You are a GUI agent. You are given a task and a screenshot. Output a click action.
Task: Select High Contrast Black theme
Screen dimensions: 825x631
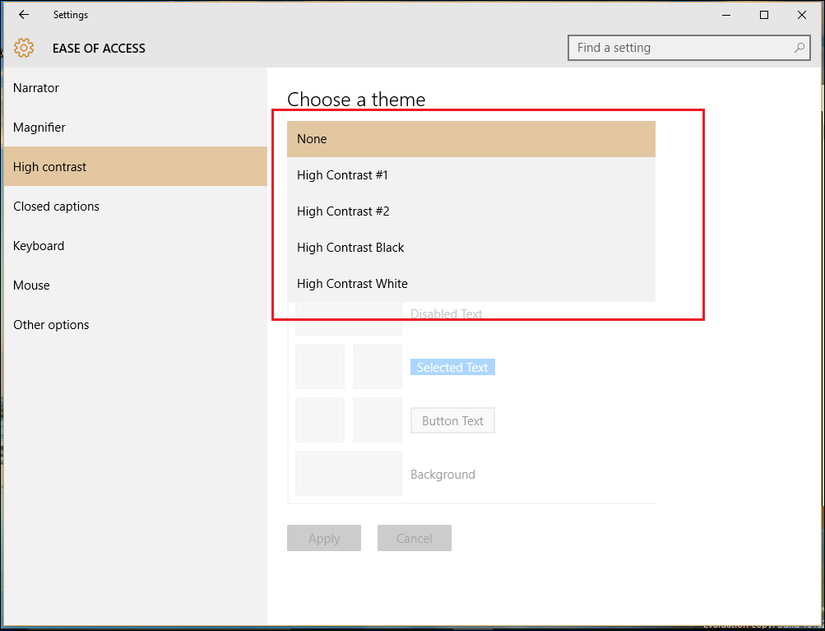pos(470,247)
